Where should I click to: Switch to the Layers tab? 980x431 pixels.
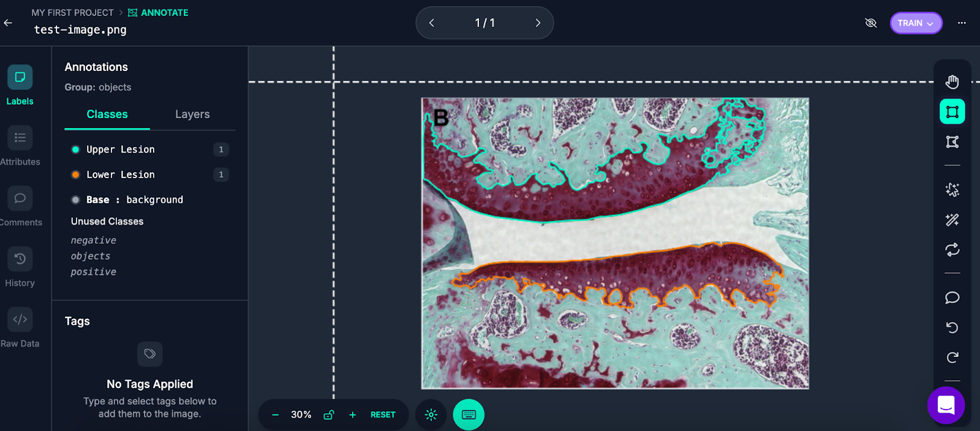coord(192,114)
